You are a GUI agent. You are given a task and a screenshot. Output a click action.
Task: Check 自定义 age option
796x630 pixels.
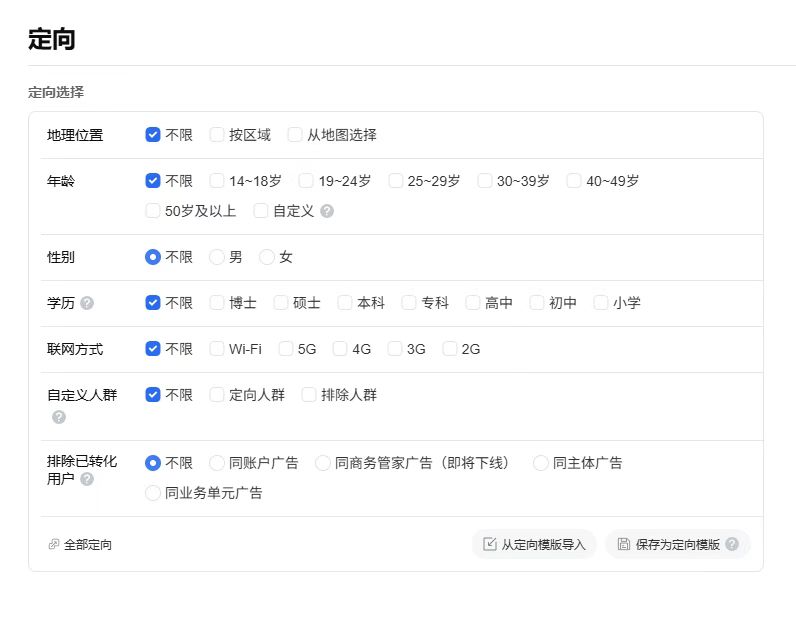(x=261, y=211)
